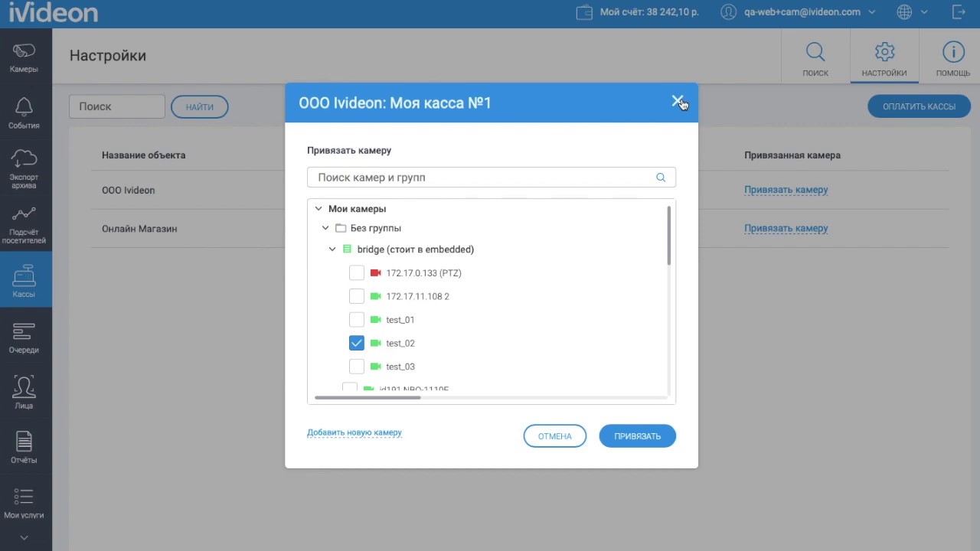Click the ОПЛАТИТЬ КАССЫ button
The height and width of the screenshot is (551, 980).
[919, 106]
